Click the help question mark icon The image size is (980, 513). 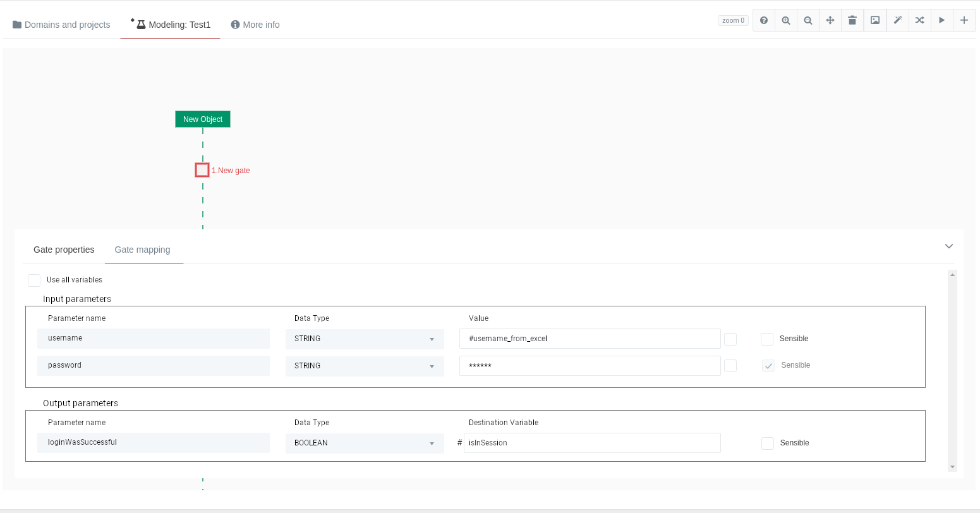click(x=764, y=20)
